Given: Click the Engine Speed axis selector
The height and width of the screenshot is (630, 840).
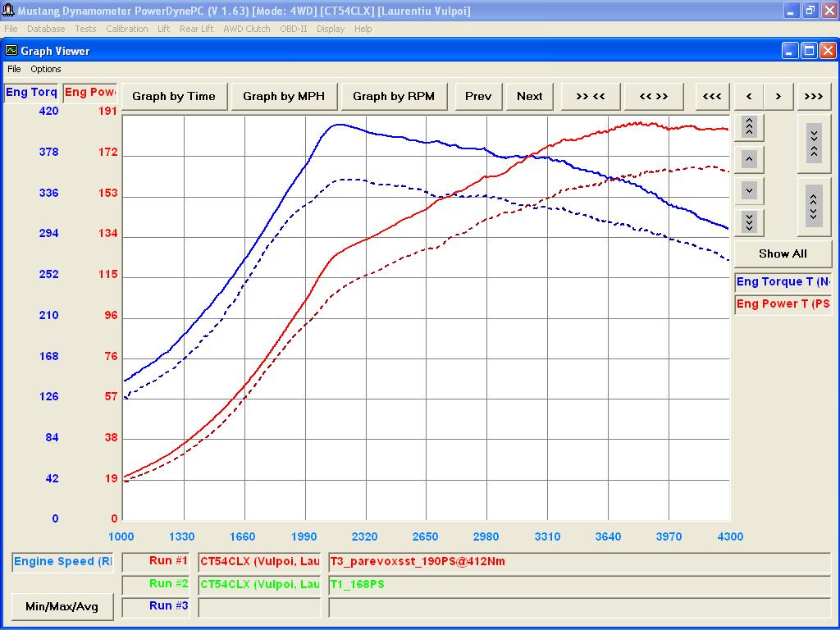Looking at the screenshot, I should 62,562.
